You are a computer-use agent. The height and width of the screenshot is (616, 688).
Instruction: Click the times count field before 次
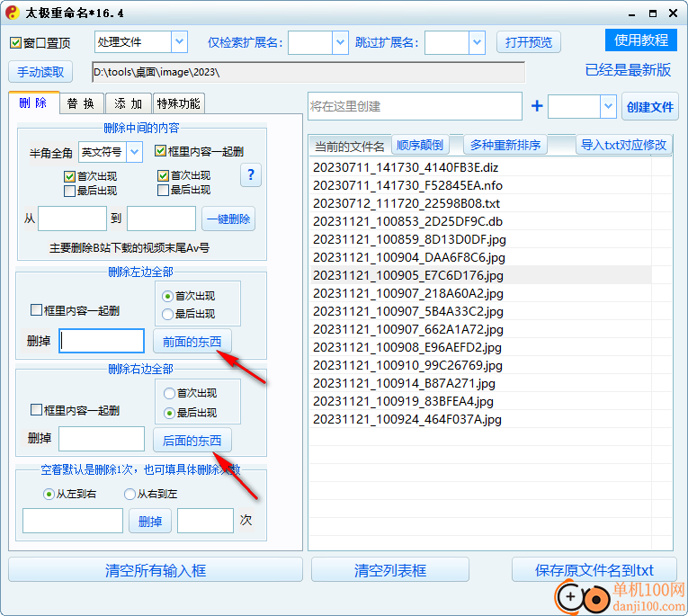(205, 521)
